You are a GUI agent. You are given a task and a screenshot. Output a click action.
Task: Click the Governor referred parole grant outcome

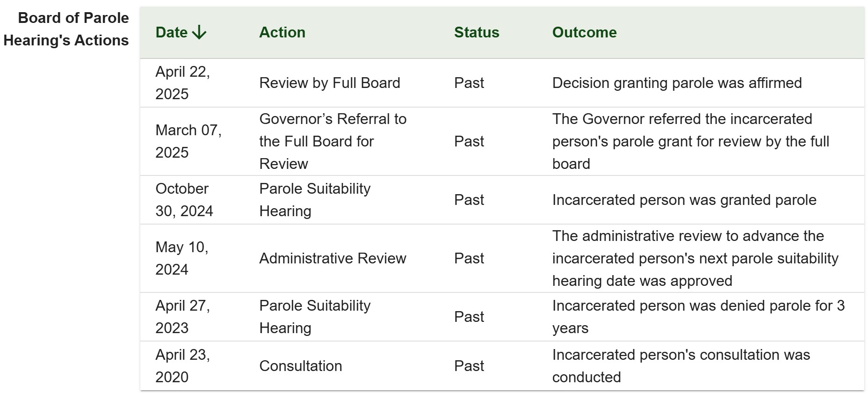[690, 141]
